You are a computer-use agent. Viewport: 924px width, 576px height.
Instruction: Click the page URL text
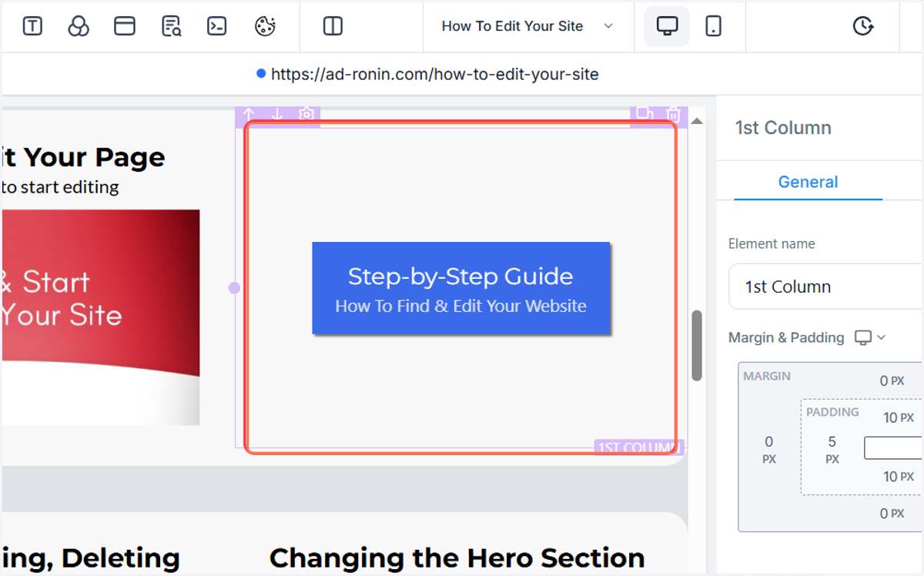435,74
